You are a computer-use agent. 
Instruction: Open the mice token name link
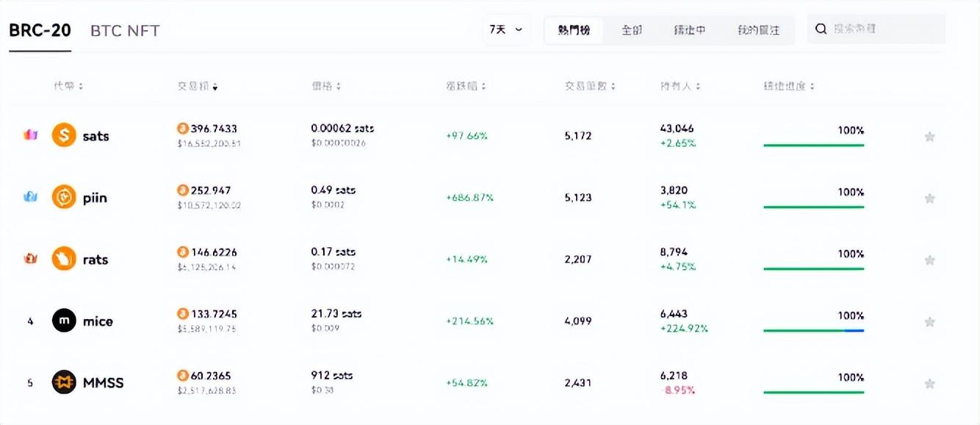point(98,321)
